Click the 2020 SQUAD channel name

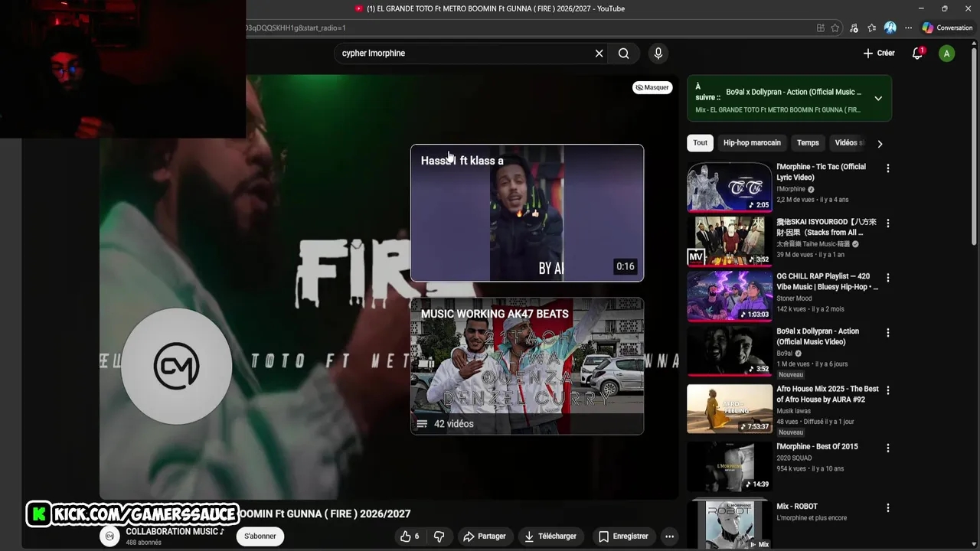coord(794,458)
